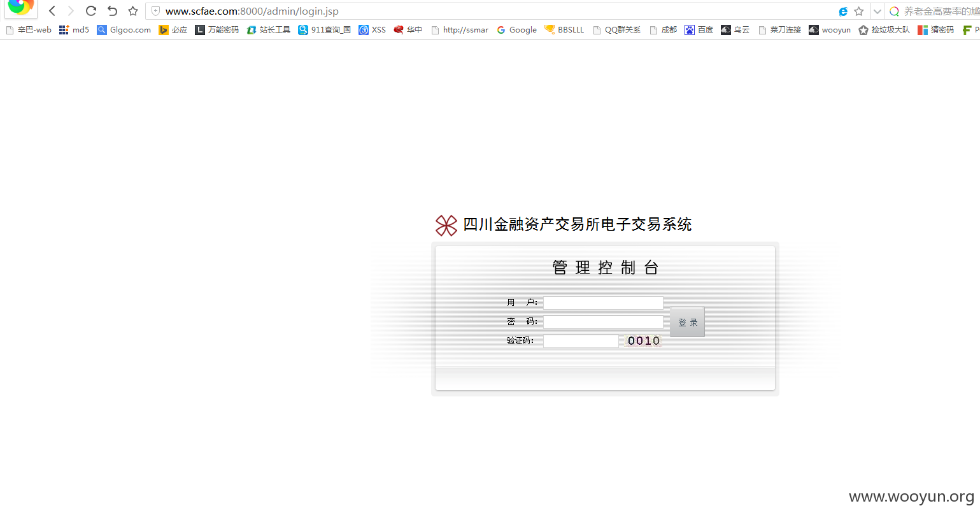Open the http://ssmar bookmark
980x515 pixels.
pyautogui.click(x=460, y=30)
